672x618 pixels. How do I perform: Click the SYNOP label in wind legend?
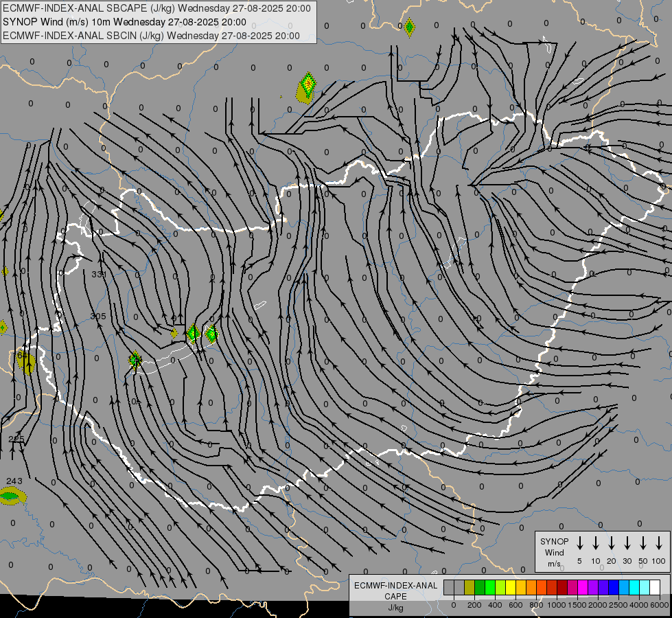(x=554, y=541)
